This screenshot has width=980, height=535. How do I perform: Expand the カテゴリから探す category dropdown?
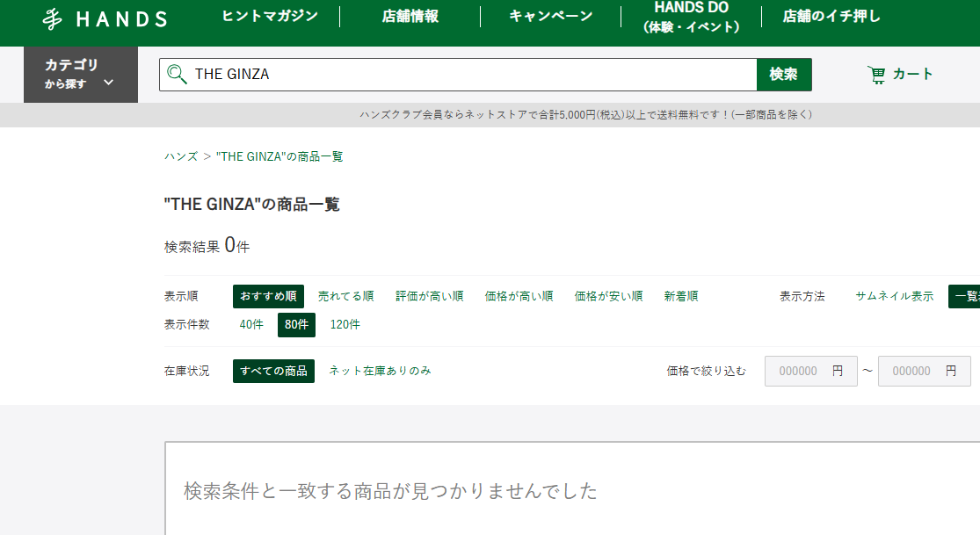pyautogui.click(x=81, y=74)
